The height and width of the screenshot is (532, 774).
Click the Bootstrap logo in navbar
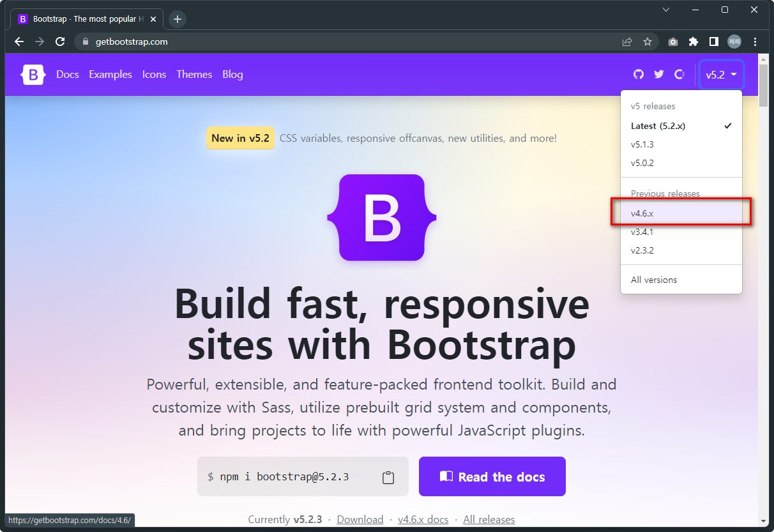pyautogui.click(x=33, y=75)
